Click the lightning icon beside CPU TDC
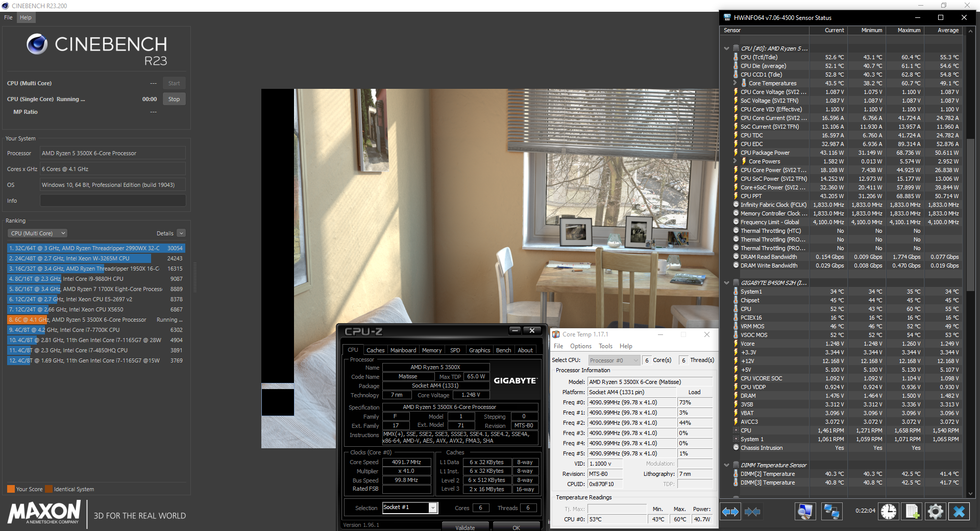980x531 pixels. pos(736,135)
